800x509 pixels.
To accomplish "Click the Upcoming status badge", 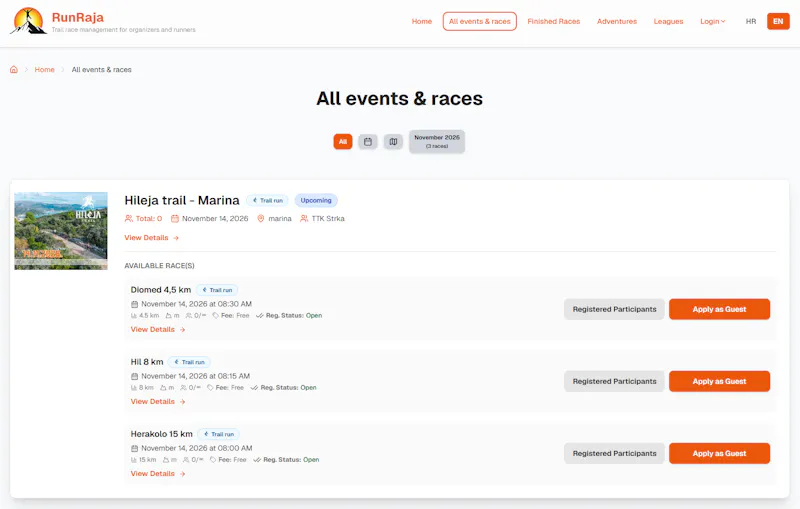I will (x=316, y=200).
